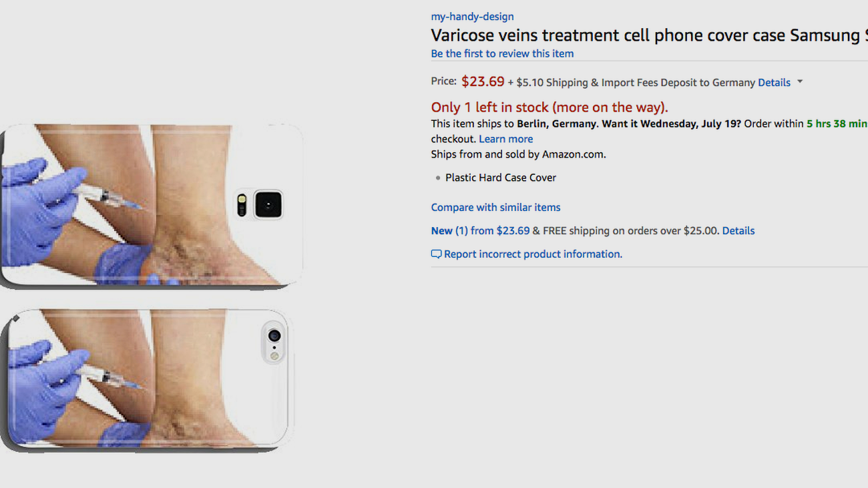Click the square camera on top case
868x488 pixels.
click(x=268, y=205)
